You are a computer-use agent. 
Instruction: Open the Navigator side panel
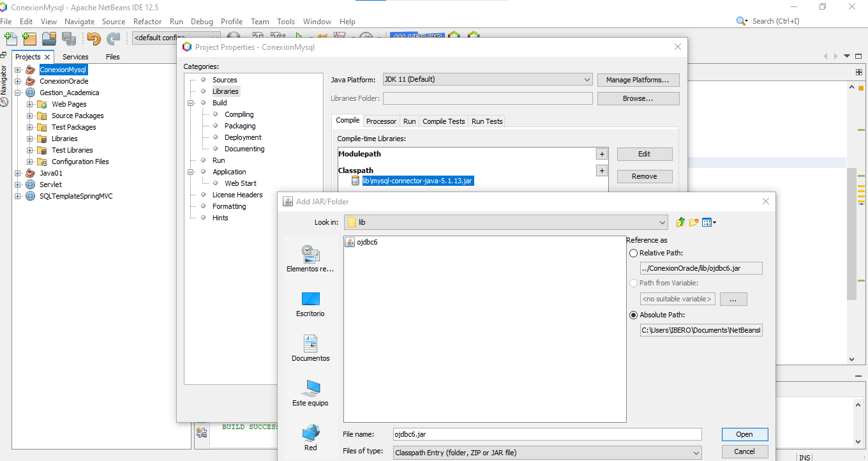(x=4, y=85)
